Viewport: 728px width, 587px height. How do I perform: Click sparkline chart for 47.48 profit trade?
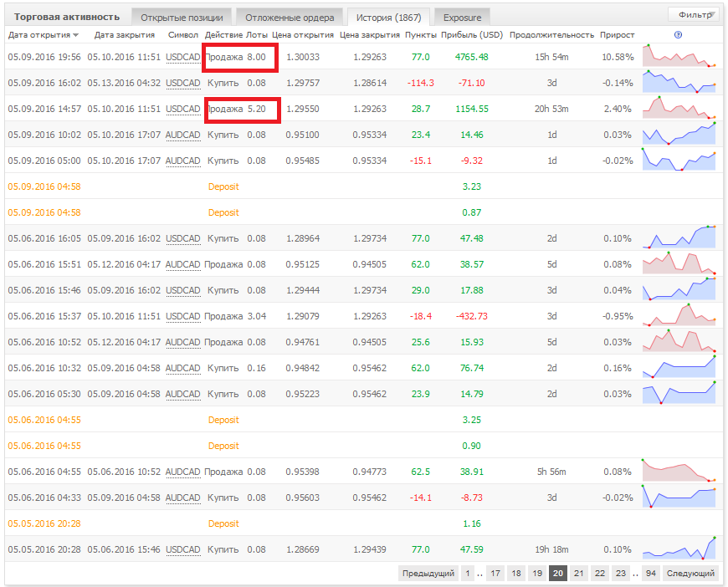[679, 237]
